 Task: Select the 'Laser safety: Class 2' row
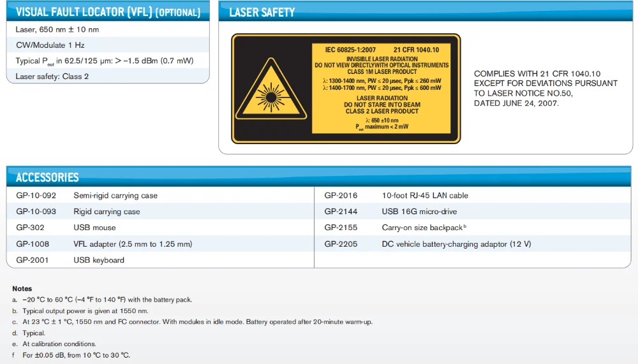point(108,76)
